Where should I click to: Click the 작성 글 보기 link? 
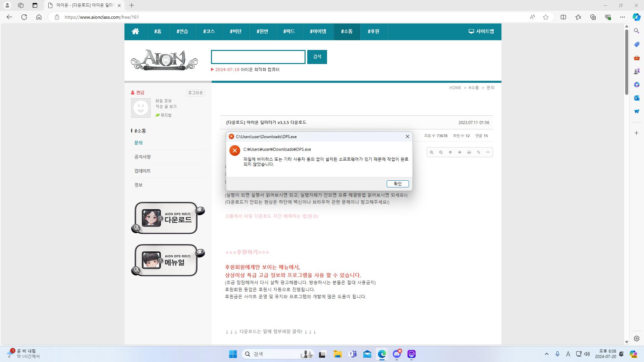pos(166,107)
